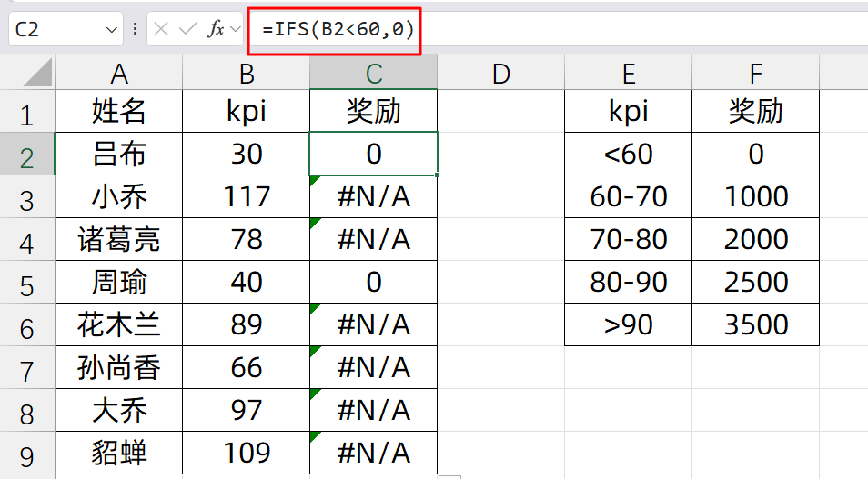Click kpi value 78 cell
The height and width of the screenshot is (479, 868).
[x=246, y=239]
